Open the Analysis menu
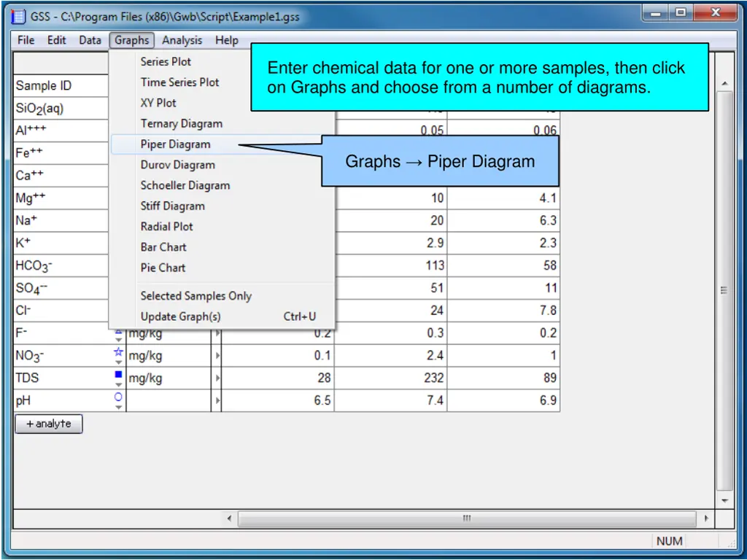The height and width of the screenshot is (560, 747). [182, 40]
